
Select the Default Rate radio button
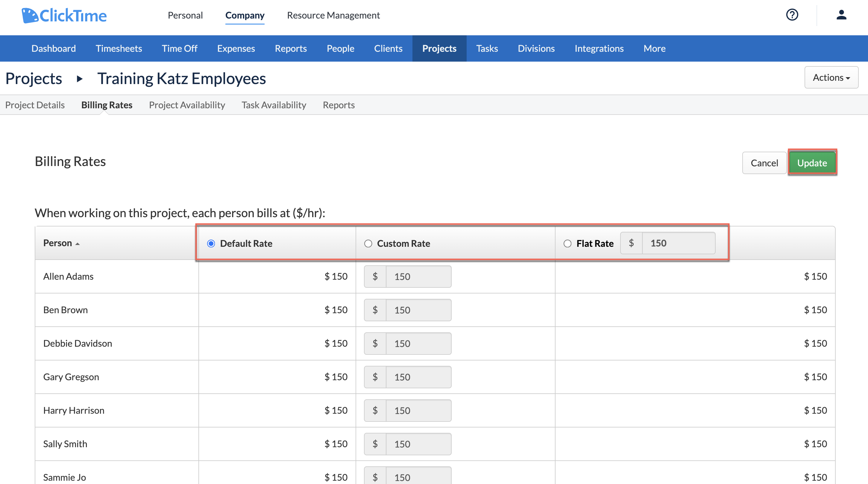click(x=211, y=243)
